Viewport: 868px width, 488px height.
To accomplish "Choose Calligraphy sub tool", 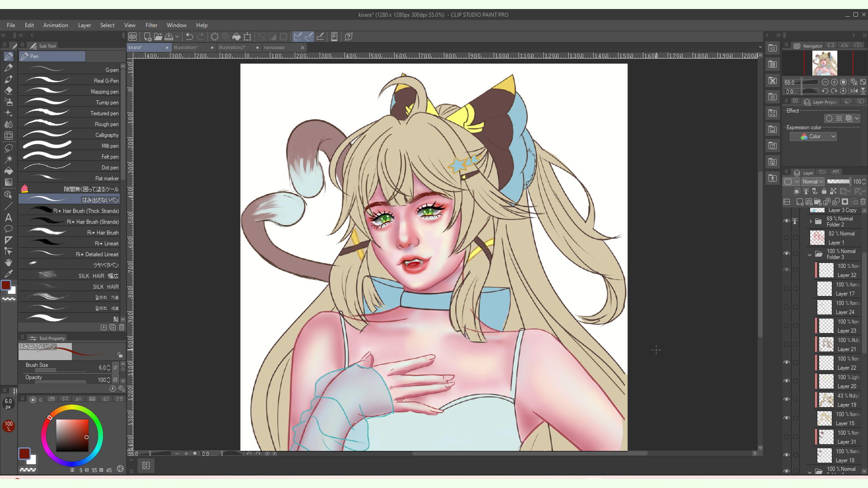I will tap(69, 135).
